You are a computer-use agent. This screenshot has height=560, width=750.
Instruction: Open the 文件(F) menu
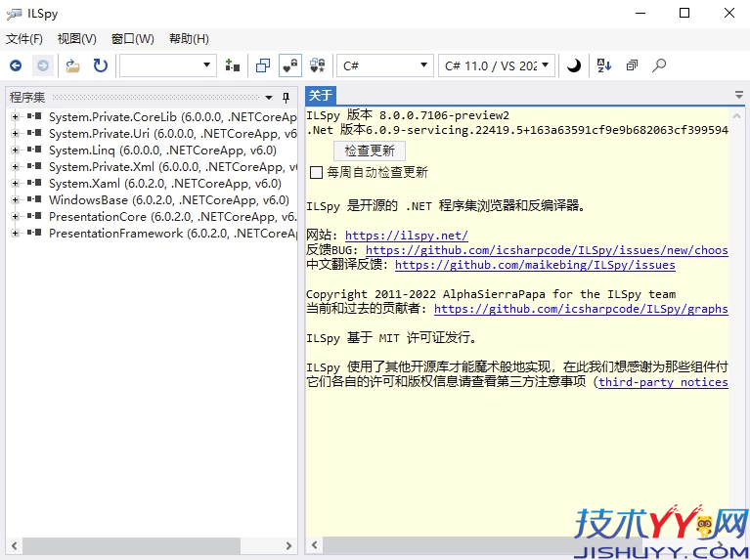pos(24,39)
